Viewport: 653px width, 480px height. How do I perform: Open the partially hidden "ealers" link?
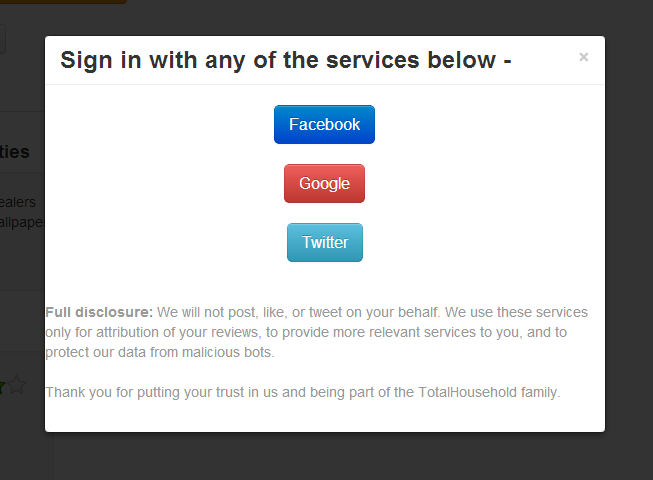tap(18, 202)
